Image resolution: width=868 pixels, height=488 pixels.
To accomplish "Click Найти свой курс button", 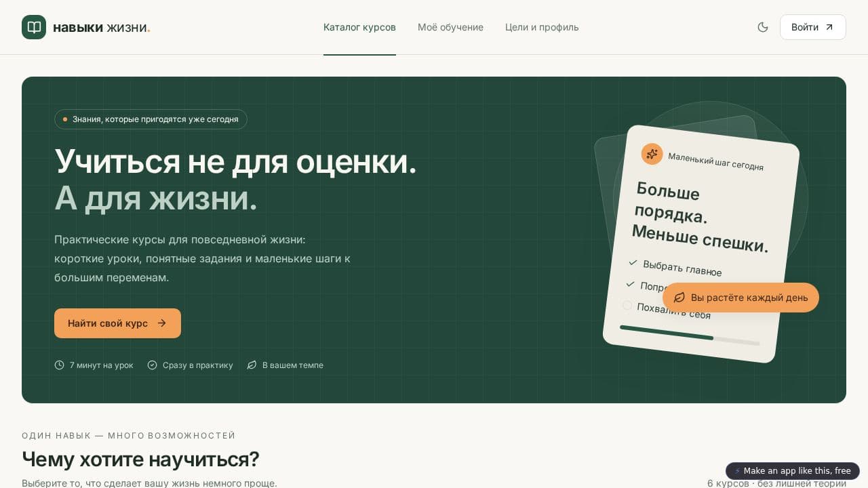I will pos(117,323).
